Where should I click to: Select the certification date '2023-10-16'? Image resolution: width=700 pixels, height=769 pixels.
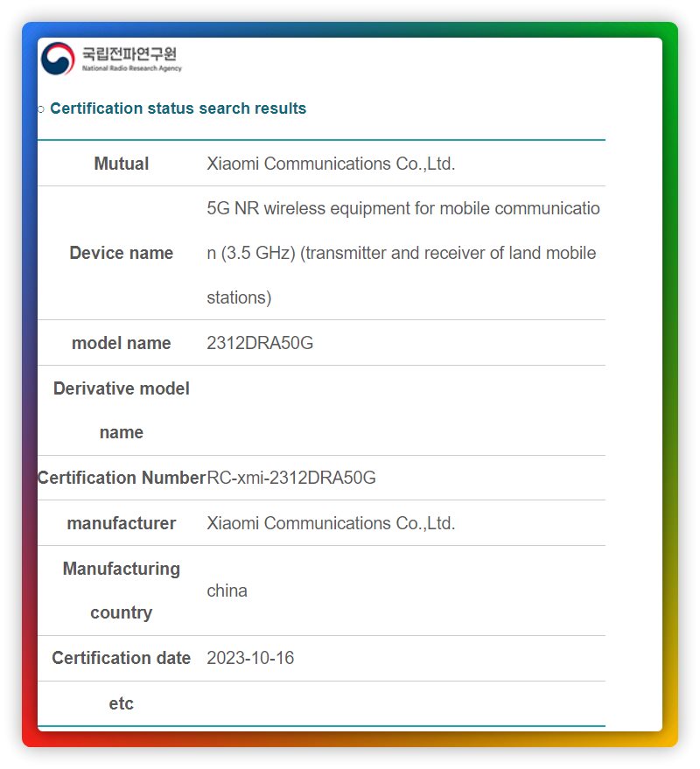coord(250,658)
